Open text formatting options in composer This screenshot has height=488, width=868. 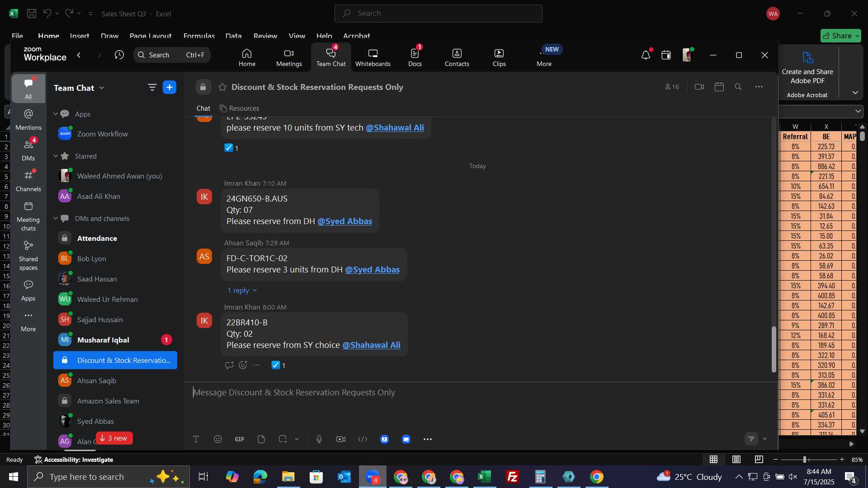click(x=196, y=439)
